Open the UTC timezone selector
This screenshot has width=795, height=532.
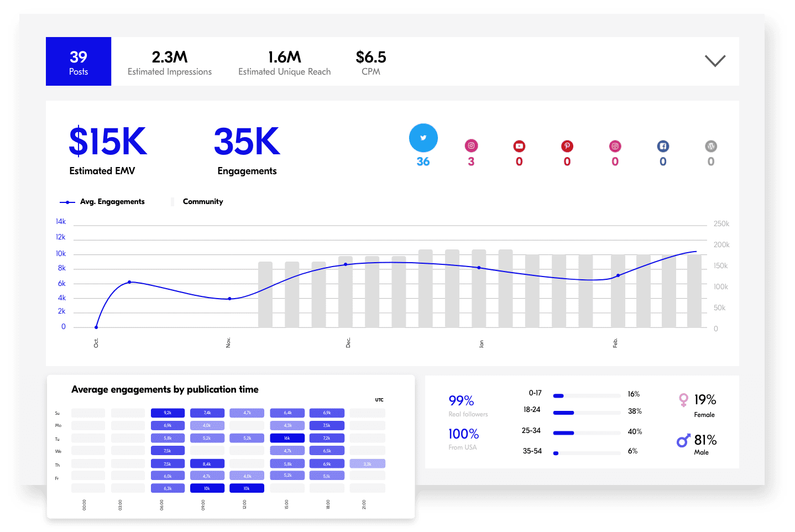380,399
